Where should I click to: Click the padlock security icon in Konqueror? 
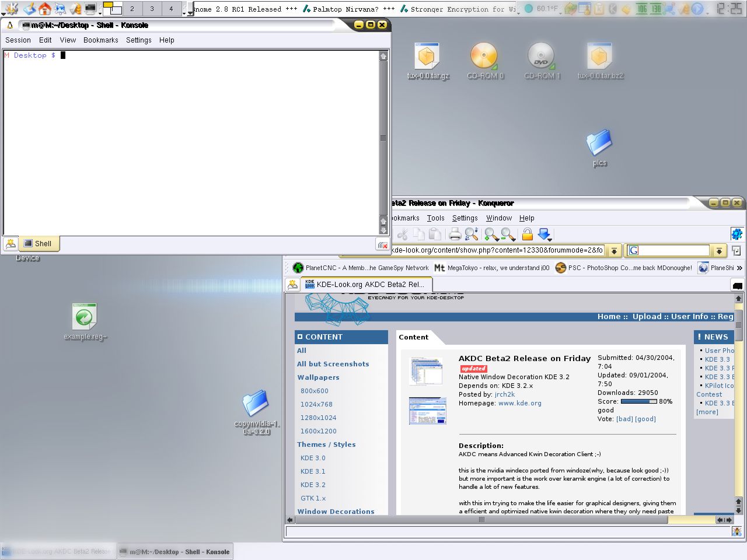[x=528, y=235]
